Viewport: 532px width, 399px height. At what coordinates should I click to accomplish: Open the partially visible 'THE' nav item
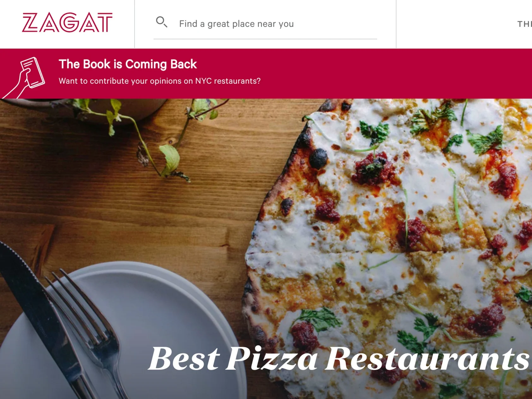point(524,24)
